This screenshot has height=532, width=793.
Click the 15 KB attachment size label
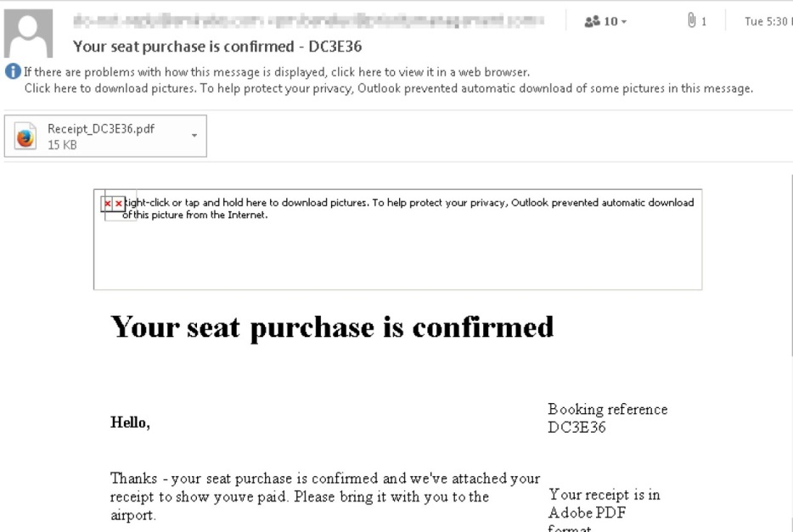click(62, 145)
